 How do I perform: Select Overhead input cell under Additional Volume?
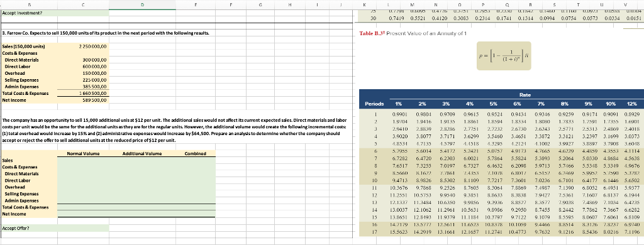143,187
